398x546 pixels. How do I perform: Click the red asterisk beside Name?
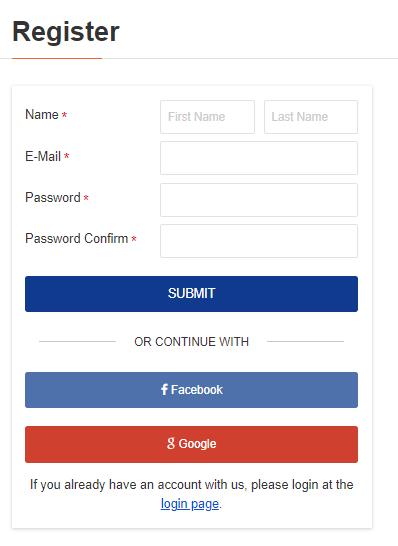(64, 115)
